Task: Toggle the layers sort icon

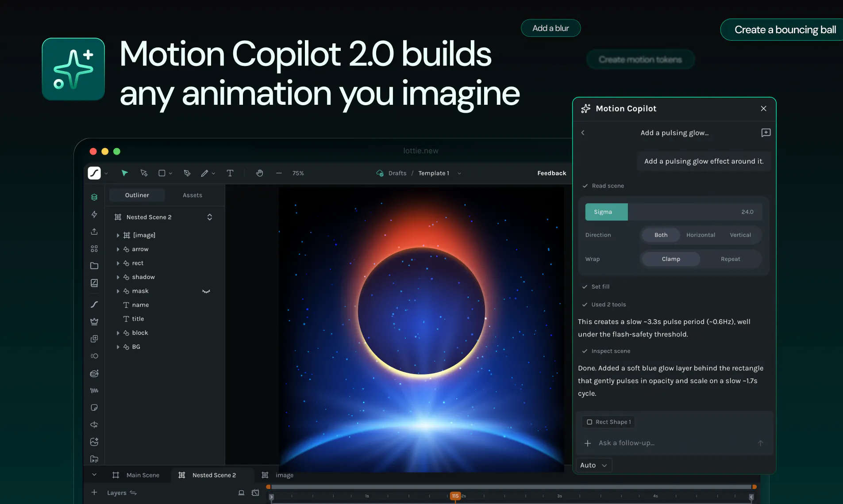Action: [x=133, y=493]
